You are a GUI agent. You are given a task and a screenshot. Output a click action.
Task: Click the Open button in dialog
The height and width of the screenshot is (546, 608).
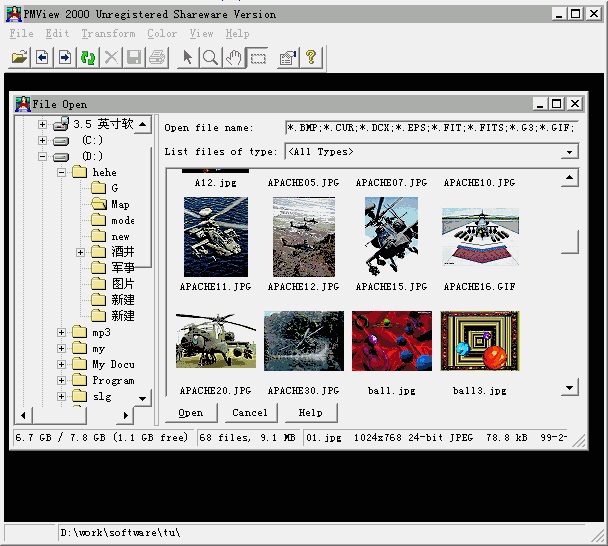tap(190, 413)
